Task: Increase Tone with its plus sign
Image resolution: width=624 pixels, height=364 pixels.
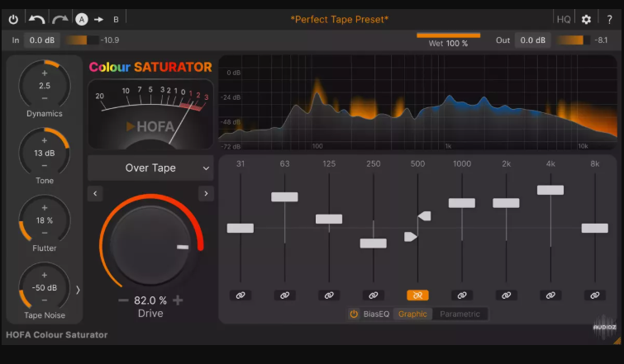Action: (45, 140)
